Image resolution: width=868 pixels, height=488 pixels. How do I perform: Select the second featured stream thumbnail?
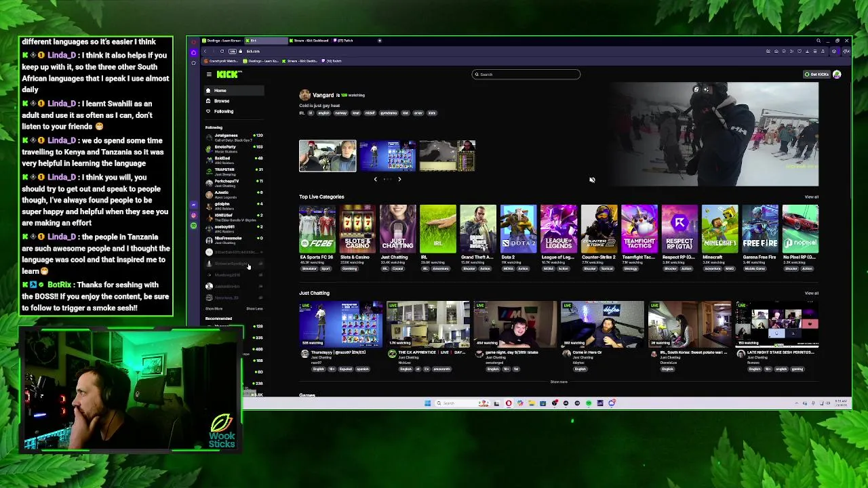point(387,156)
